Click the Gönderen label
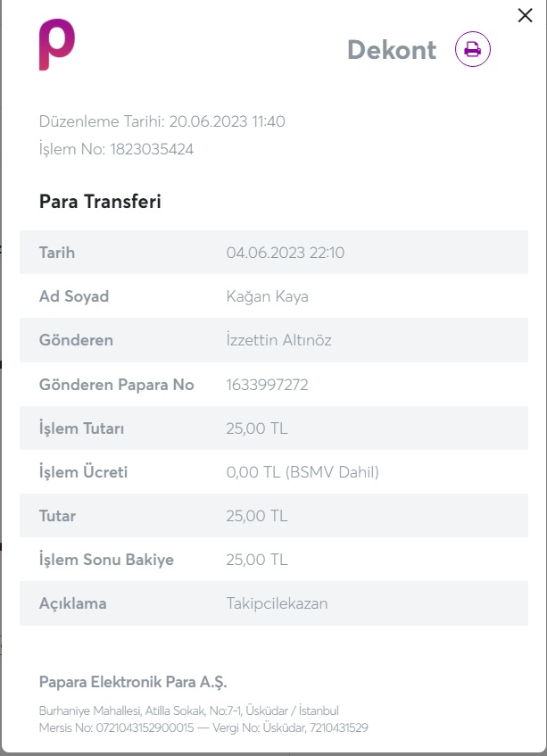This screenshot has height=756, width=547. tap(76, 340)
